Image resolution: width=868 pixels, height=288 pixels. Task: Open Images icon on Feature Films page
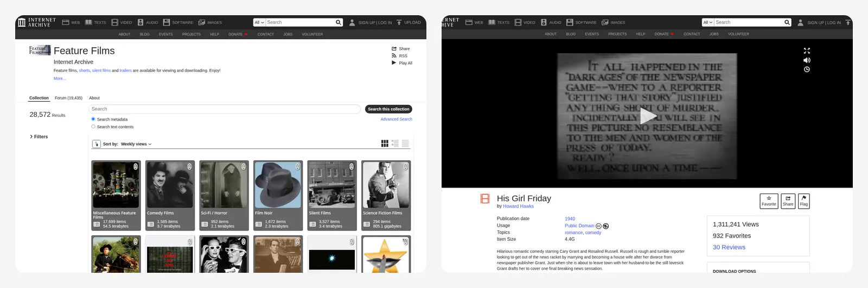coord(202,22)
